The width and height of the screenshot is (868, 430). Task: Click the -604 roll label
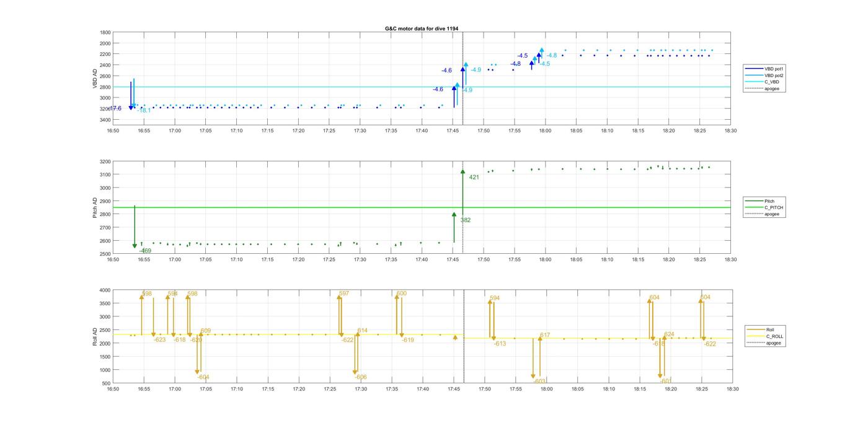(x=203, y=377)
